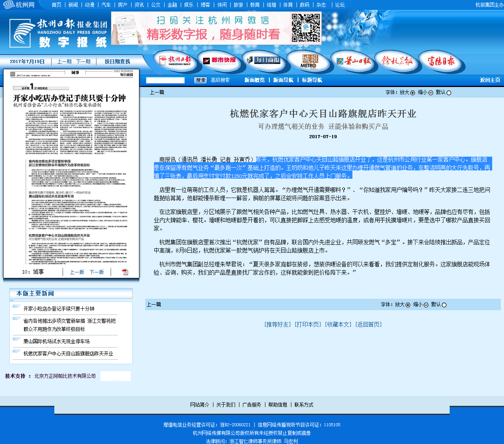Shrink font with top 缩小 minus button
This screenshot has height=444, width=504.
click(430, 93)
